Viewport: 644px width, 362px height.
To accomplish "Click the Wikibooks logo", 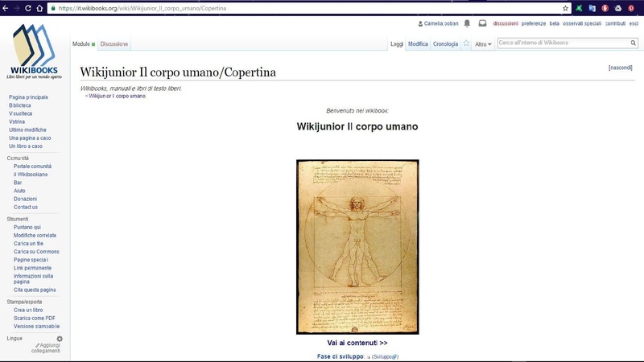I will tap(34, 51).
